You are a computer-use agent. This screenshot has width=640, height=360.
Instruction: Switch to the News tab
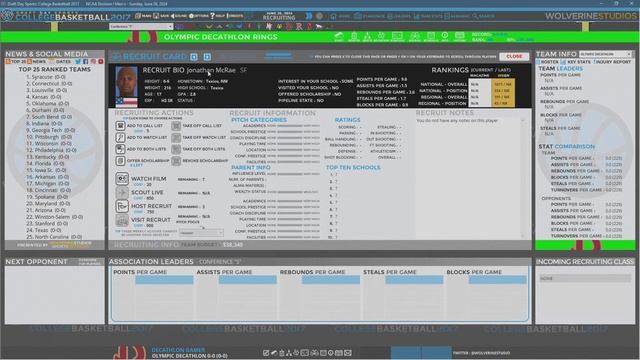(x=37, y=62)
